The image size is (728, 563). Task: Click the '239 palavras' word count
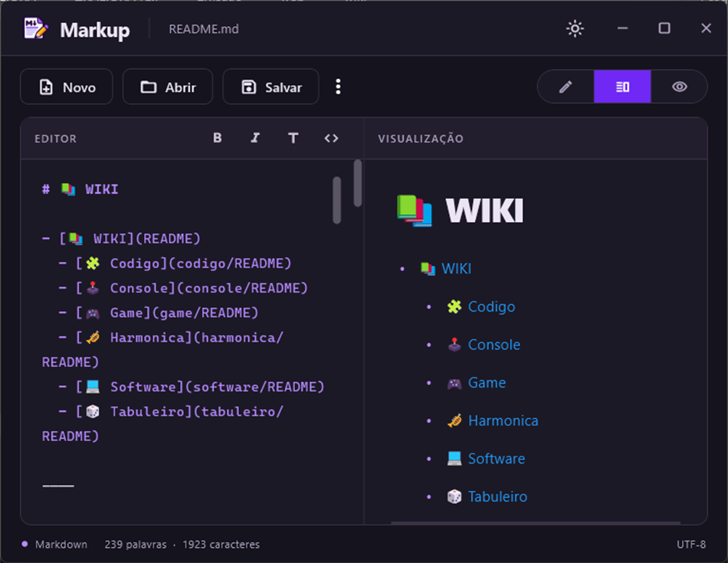[x=136, y=545]
